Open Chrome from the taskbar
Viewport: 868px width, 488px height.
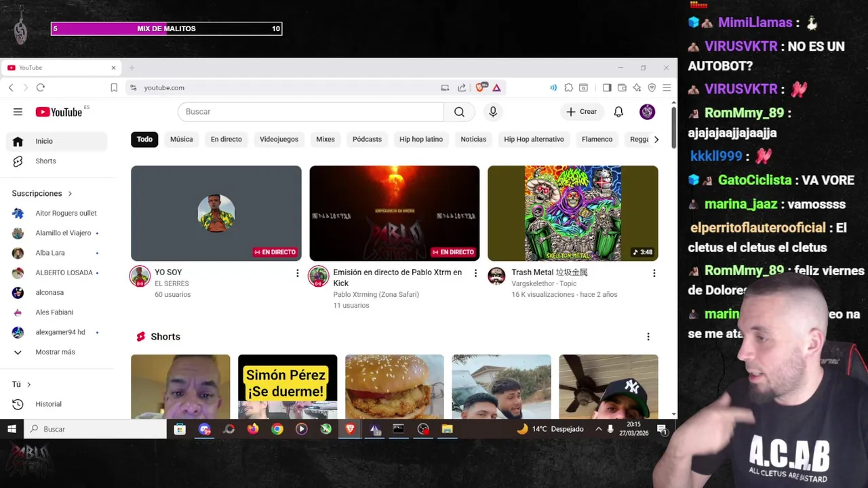[277, 429]
